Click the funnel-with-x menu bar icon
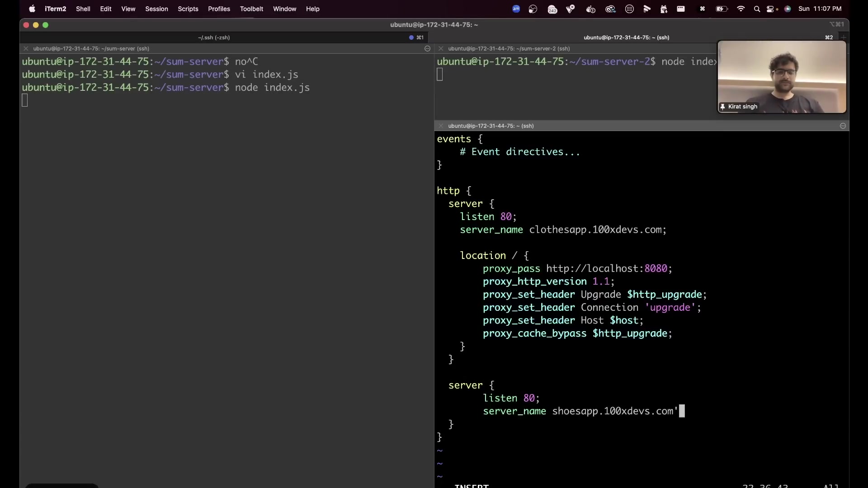Image resolution: width=868 pixels, height=488 pixels. point(571,9)
